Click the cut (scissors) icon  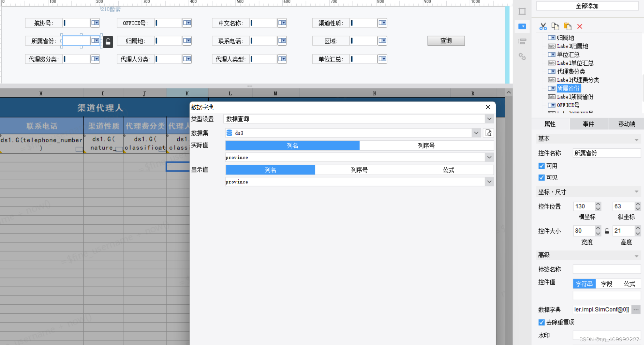[x=543, y=27]
